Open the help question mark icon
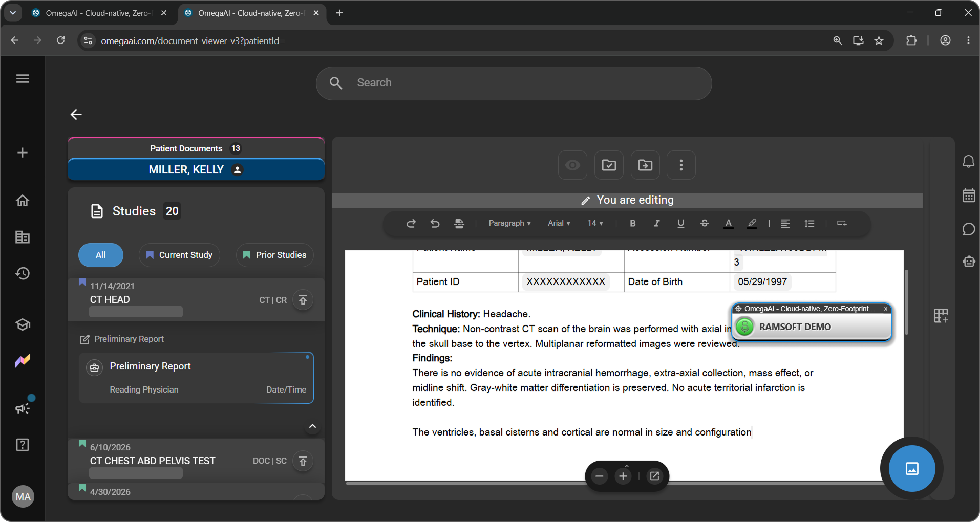Viewport: 980px width, 522px height. tap(23, 445)
